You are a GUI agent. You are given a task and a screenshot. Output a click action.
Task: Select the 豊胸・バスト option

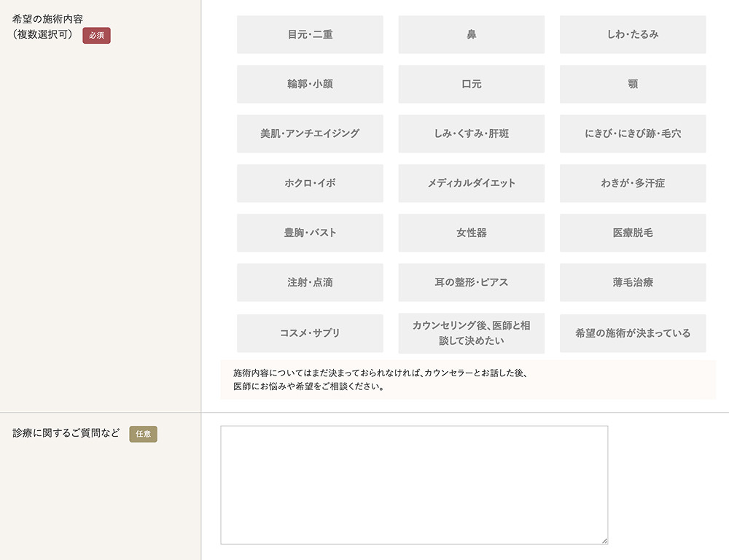coord(310,233)
